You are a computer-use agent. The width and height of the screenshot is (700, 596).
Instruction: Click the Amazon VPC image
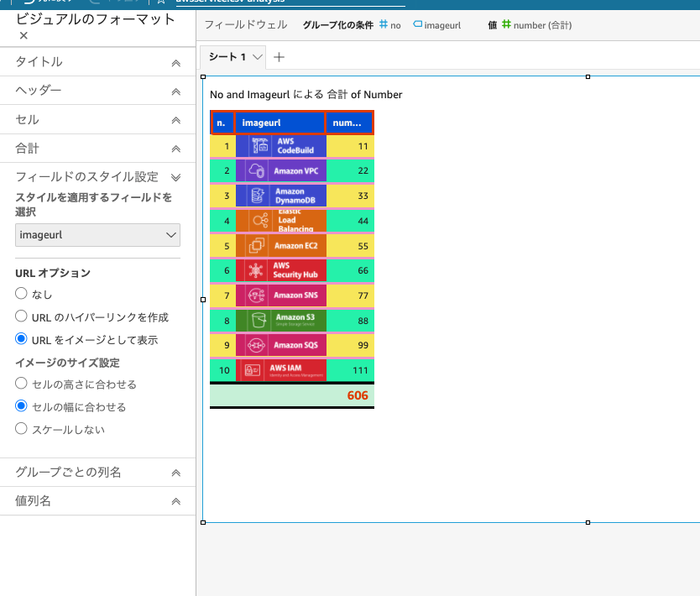tap(281, 170)
